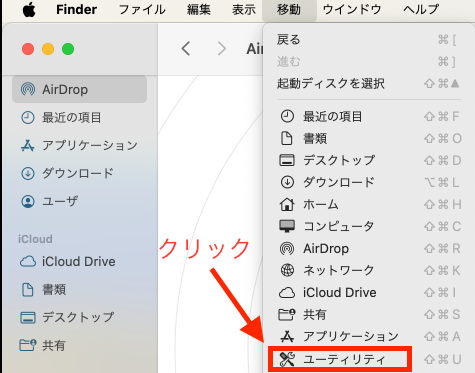Open the ヘルプ menu
This screenshot has height=373, width=475.
point(421,9)
